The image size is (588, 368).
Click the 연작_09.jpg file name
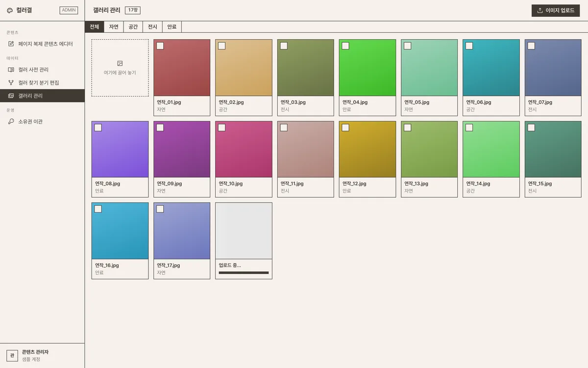169,184
